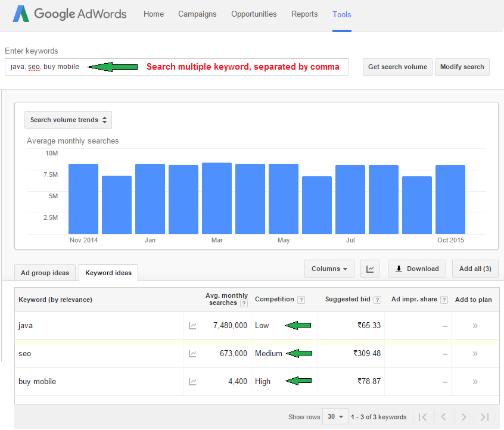This screenshot has width=504, height=430.
Task: Show trend chart icon for buy mobile
Action: pos(192,382)
